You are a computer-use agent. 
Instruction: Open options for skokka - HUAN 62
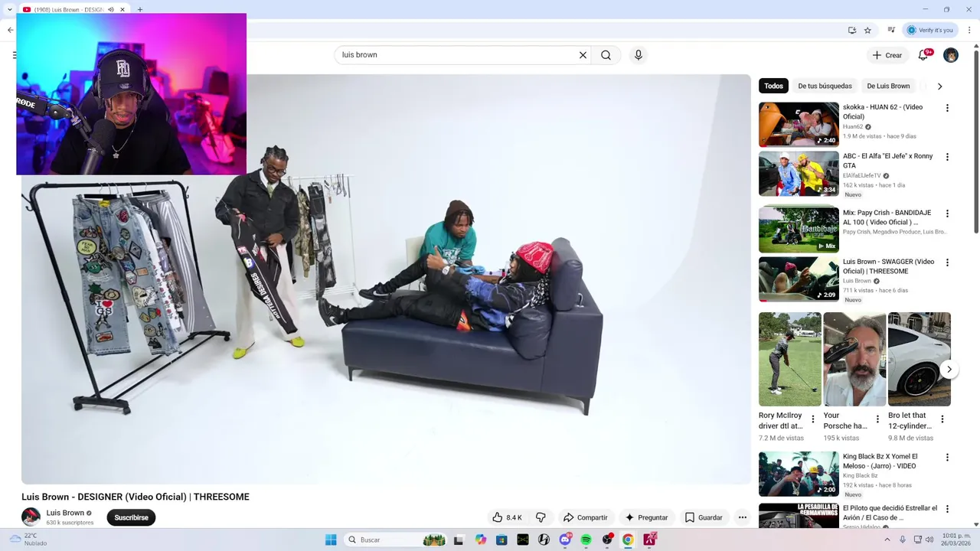tap(947, 108)
